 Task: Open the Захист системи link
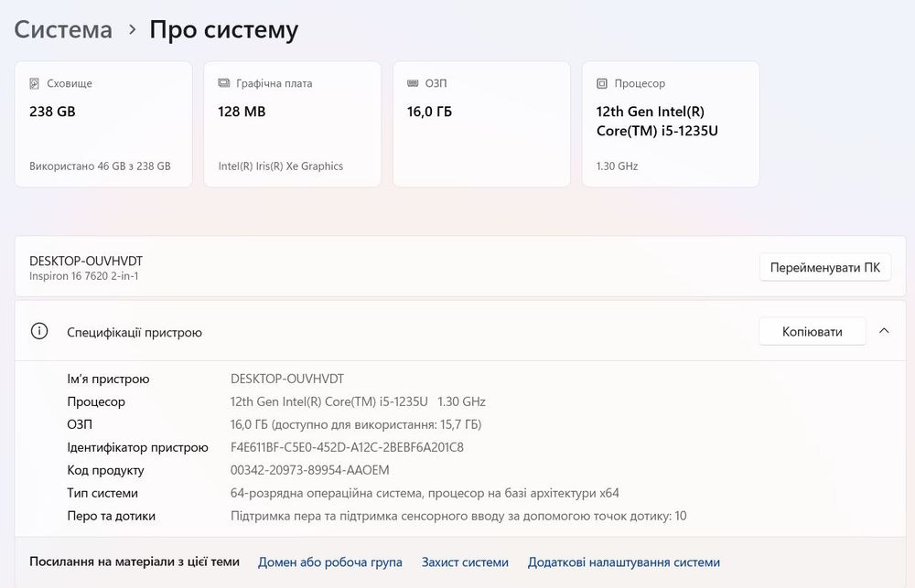point(465,562)
